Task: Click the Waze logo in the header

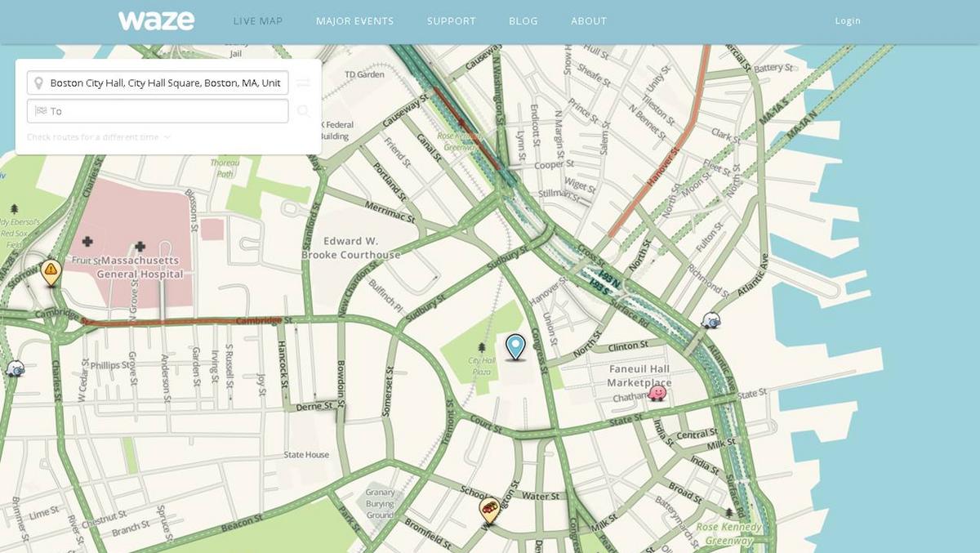Action: pyautogui.click(x=157, y=20)
